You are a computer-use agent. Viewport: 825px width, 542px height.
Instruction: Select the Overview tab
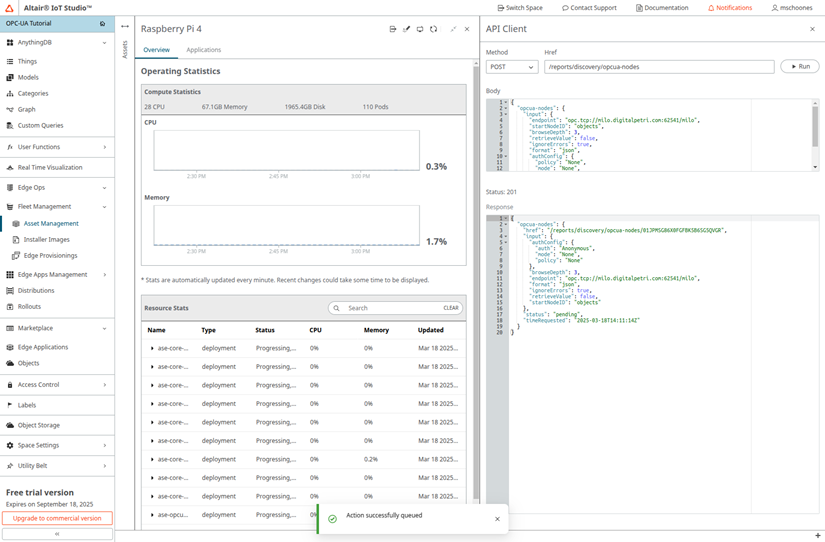click(x=156, y=50)
